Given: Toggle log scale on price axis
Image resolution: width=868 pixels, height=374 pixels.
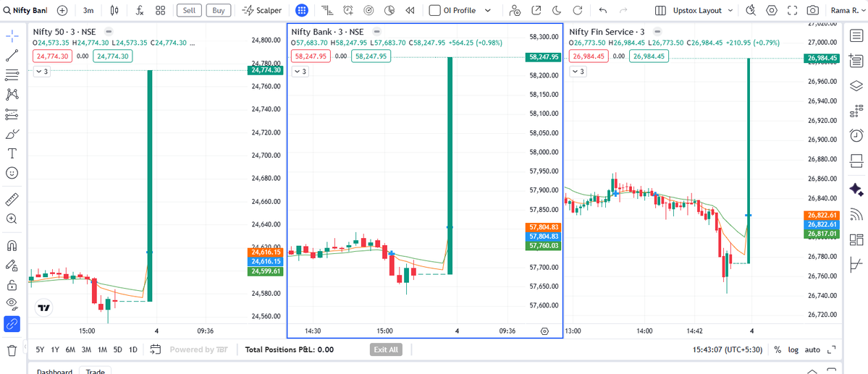Looking at the screenshot, I should pos(794,349).
